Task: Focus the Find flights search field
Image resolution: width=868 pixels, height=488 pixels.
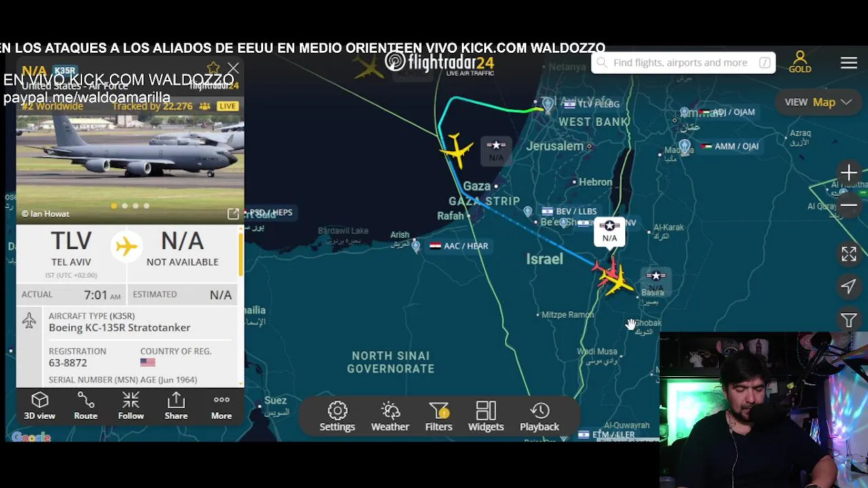Action: click(683, 62)
